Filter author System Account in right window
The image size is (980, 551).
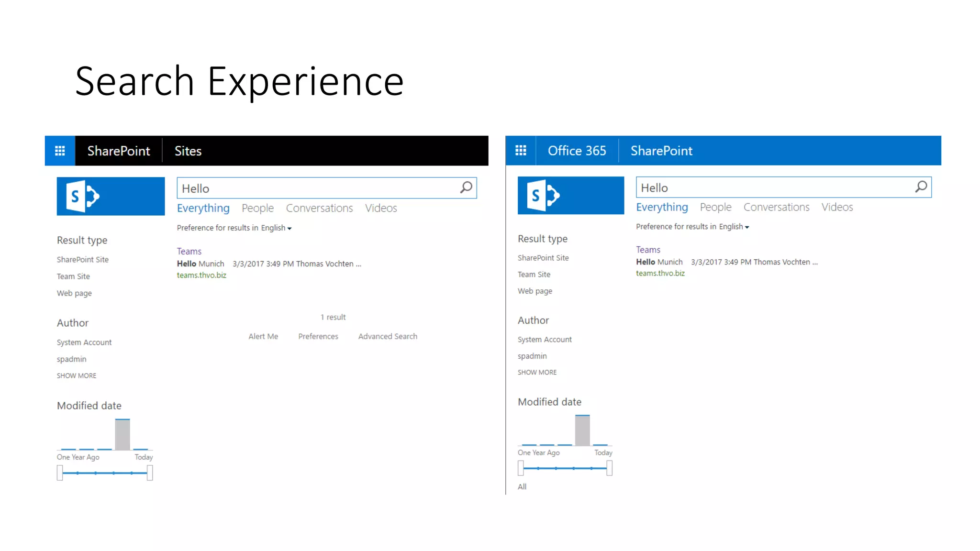point(545,340)
